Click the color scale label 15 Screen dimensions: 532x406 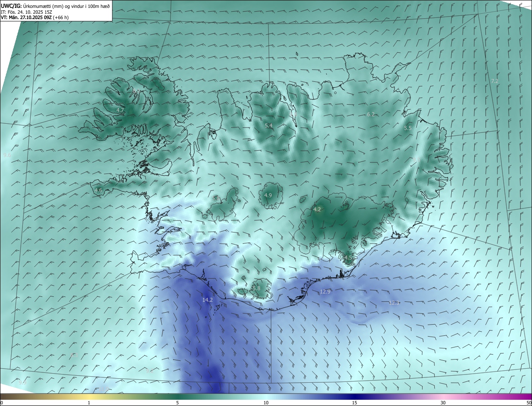(x=355, y=403)
